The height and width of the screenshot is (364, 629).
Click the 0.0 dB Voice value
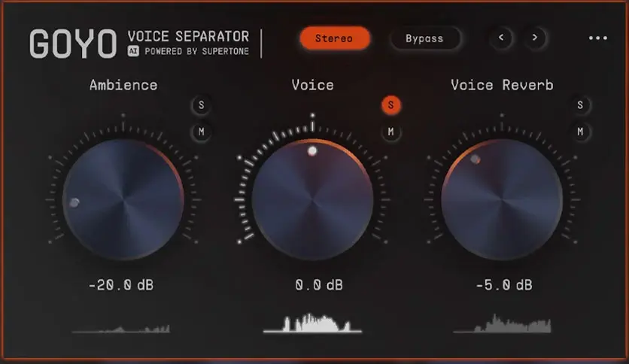(312, 285)
